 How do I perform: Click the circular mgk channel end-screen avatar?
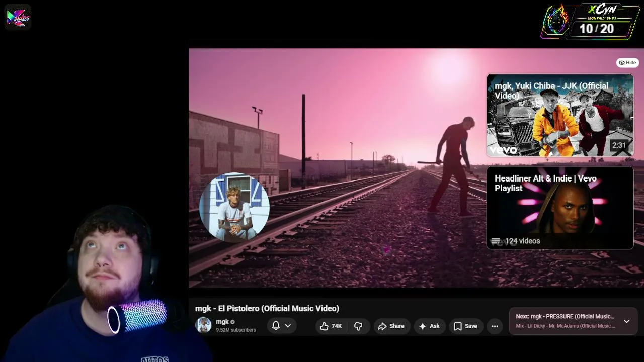click(x=234, y=207)
